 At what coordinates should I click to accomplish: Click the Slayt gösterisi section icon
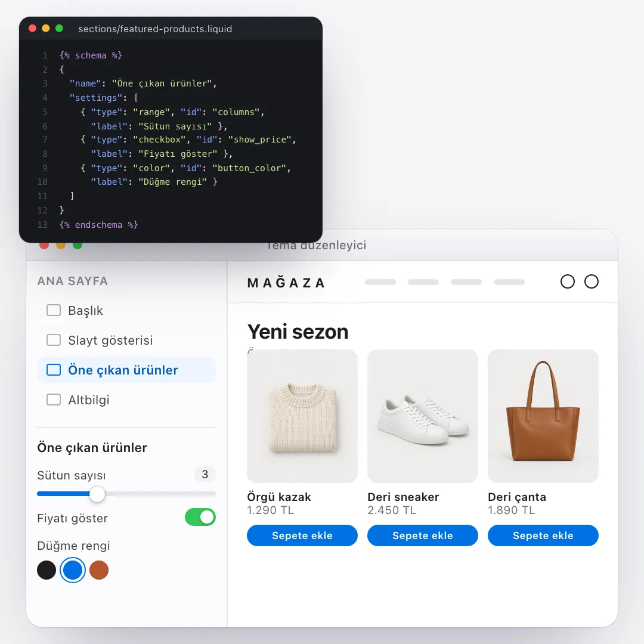(x=54, y=340)
